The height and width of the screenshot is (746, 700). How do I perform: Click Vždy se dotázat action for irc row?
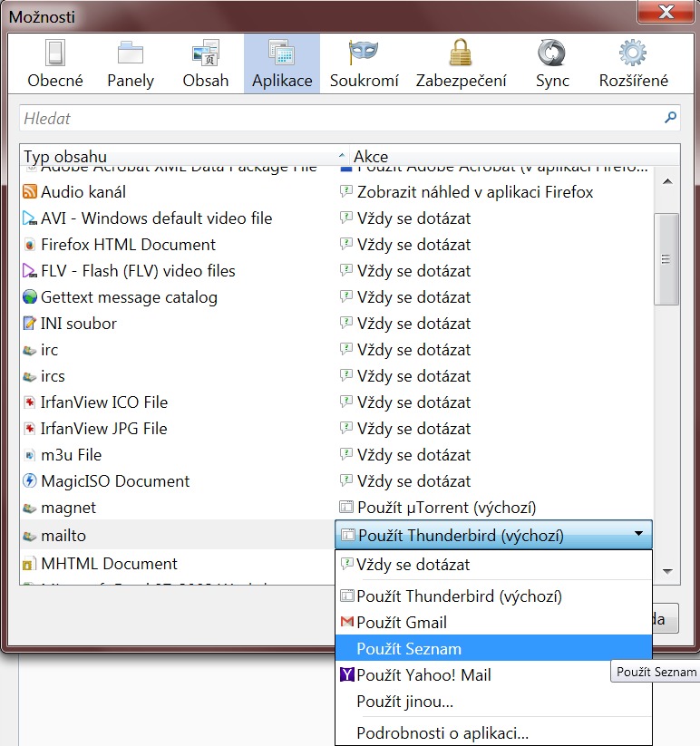point(405,350)
